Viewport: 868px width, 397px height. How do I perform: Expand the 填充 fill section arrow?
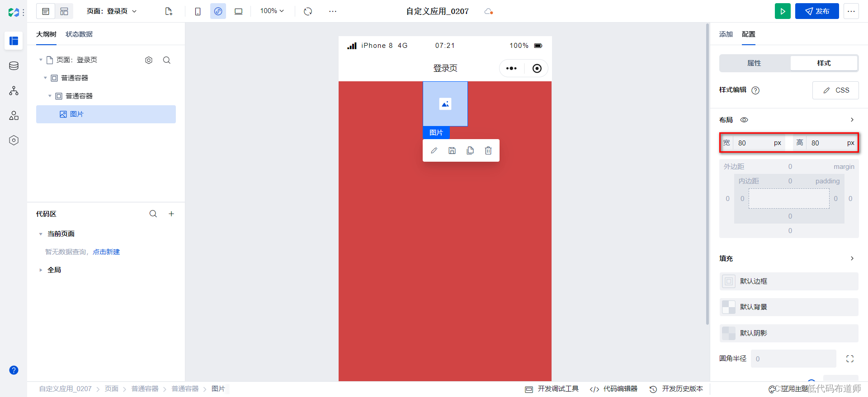pos(852,258)
